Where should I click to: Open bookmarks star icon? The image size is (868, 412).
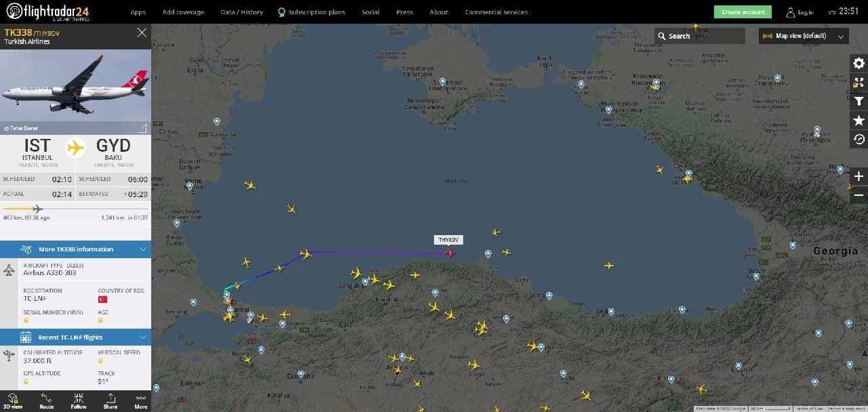point(859,121)
